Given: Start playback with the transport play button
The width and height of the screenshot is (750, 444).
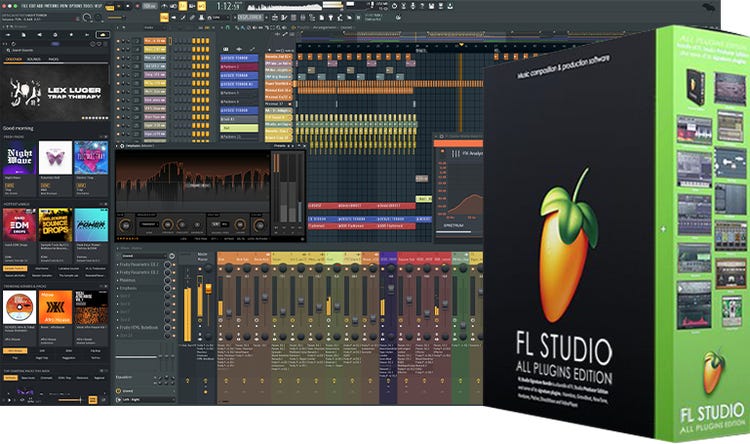Looking at the screenshot, I should [119, 6].
